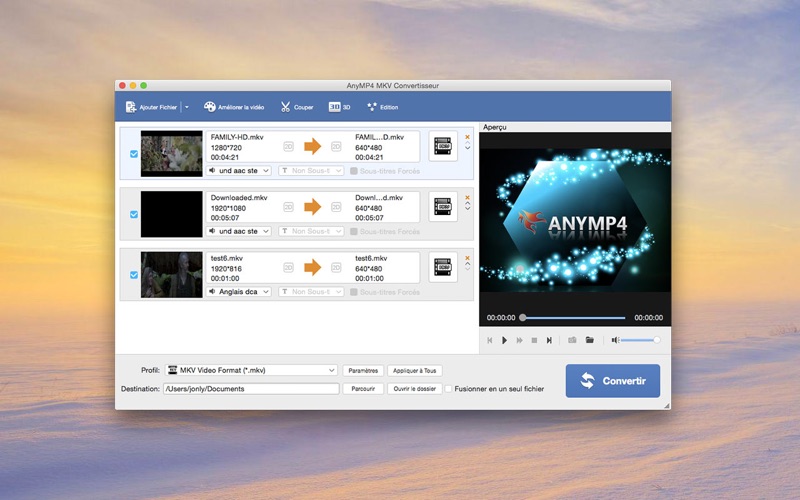Click the Paramètres button

click(363, 371)
